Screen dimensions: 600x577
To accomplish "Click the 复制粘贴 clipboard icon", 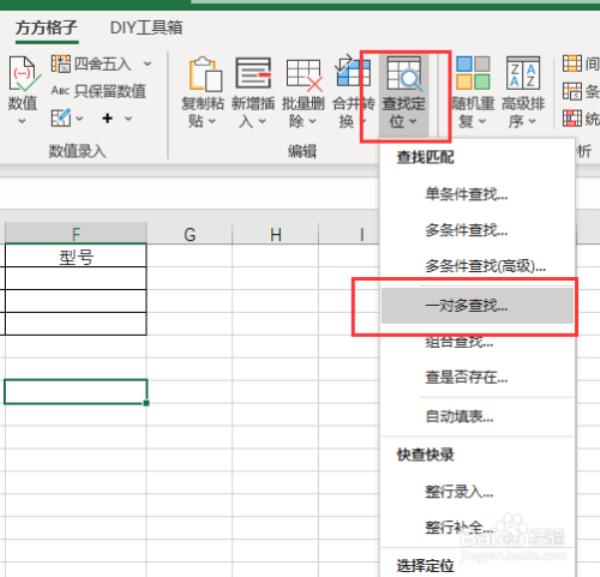I will 205,74.
